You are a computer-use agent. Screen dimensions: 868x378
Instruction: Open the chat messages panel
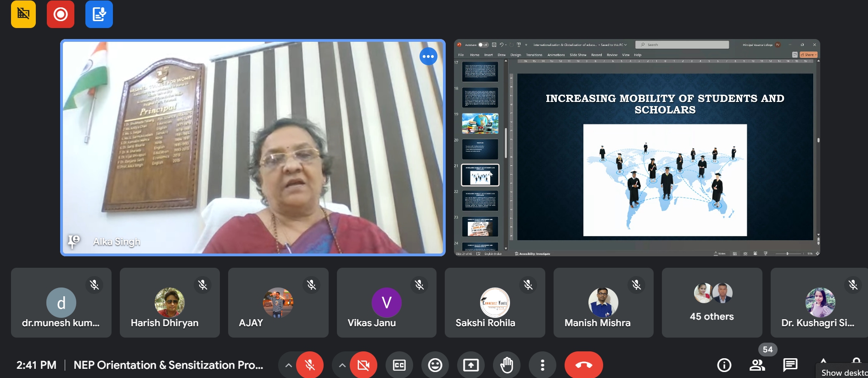coord(790,365)
